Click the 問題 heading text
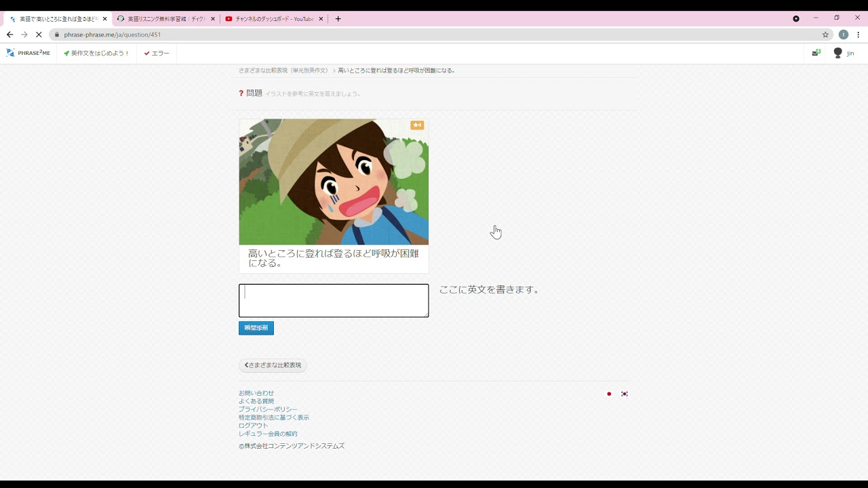868x488 pixels. [254, 93]
